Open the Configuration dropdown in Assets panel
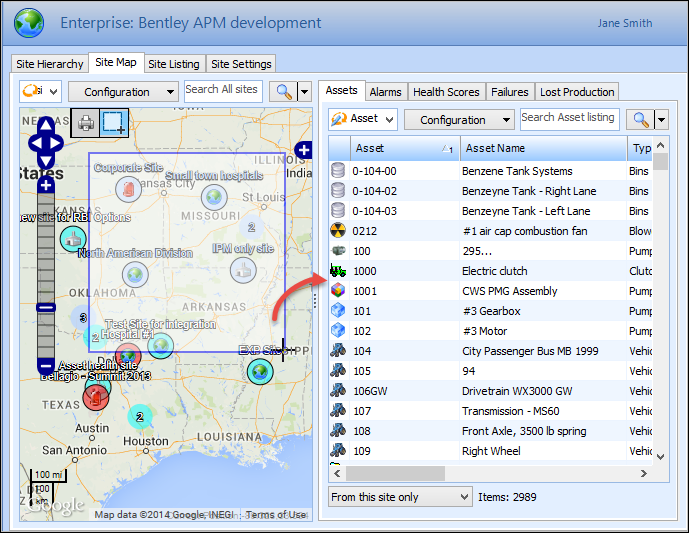This screenshot has width=689, height=533. pos(459,120)
